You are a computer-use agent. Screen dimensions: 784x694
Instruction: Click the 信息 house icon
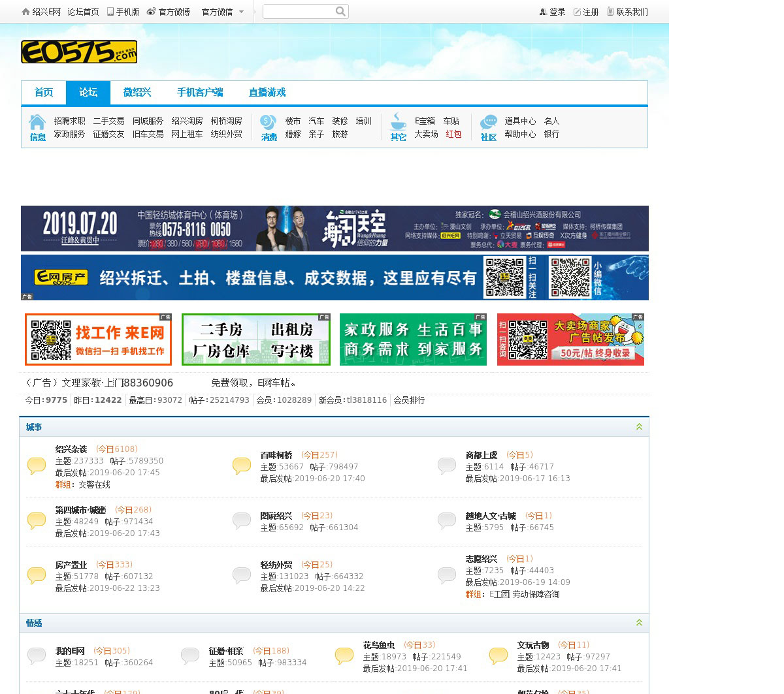(37, 122)
